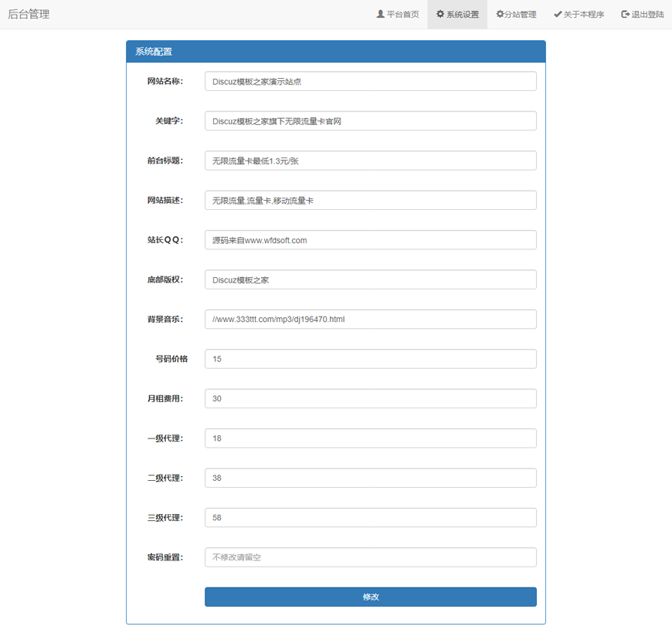The width and height of the screenshot is (672, 636).
Task: Focus the 站长QQ input field
Action: tap(370, 240)
